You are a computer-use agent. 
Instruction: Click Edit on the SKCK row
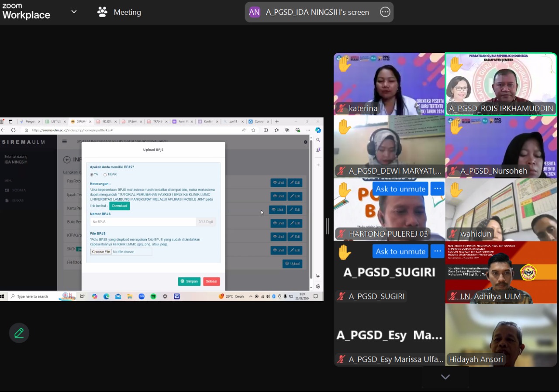pyautogui.click(x=295, y=250)
